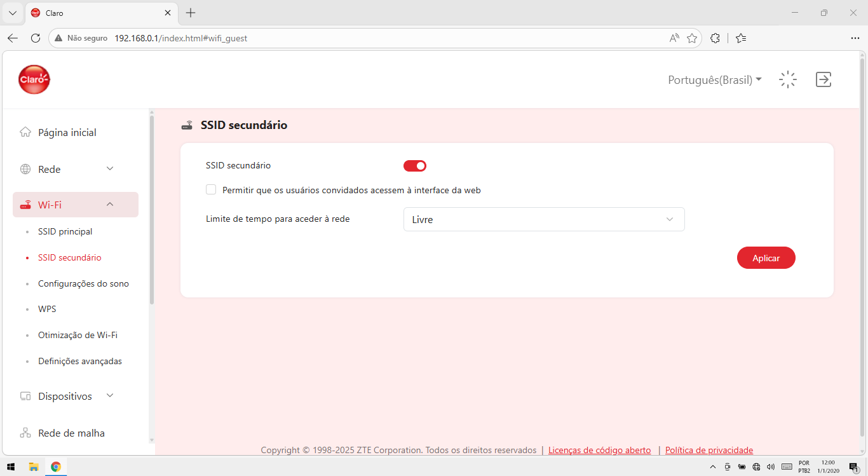868x476 pixels.
Task: Click the Não seguro warning icon
Action: coord(59,38)
